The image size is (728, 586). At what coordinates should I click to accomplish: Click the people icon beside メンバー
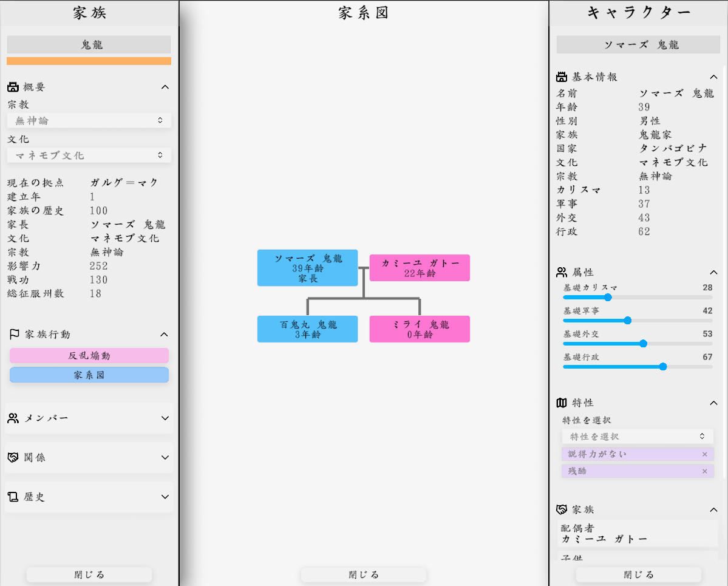[x=13, y=418]
